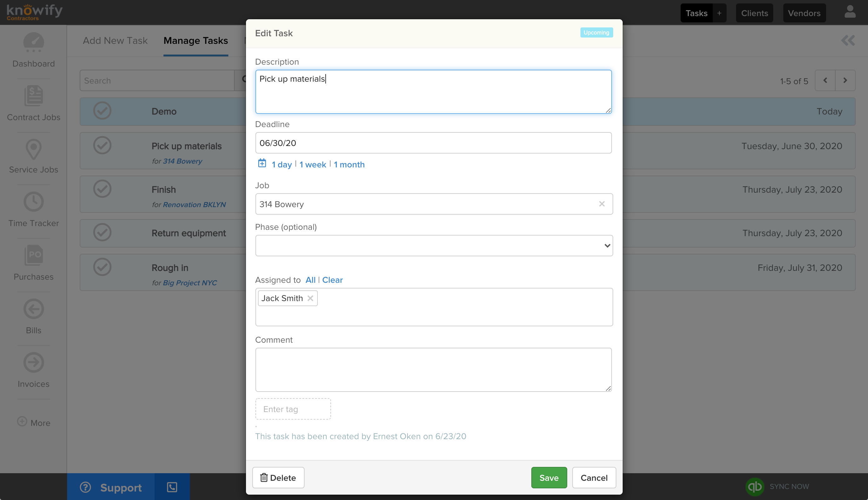Clear the 314 Bowery job selection

602,204
